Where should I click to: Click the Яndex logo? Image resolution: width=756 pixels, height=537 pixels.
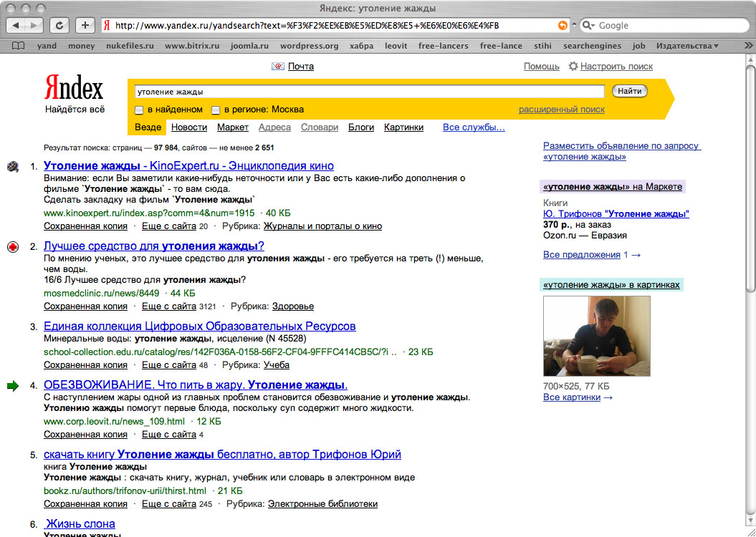(74, 88)
